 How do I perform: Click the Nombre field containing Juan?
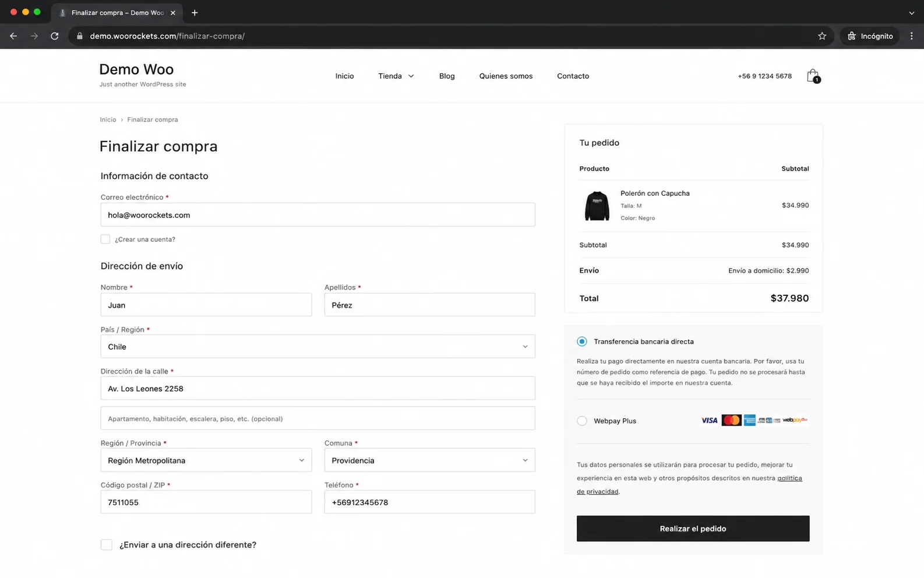point(206,305)
